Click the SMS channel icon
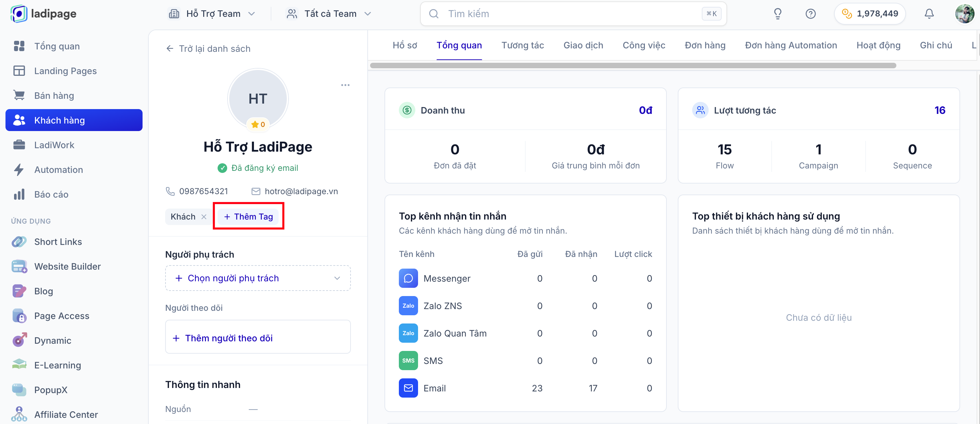 408,361
